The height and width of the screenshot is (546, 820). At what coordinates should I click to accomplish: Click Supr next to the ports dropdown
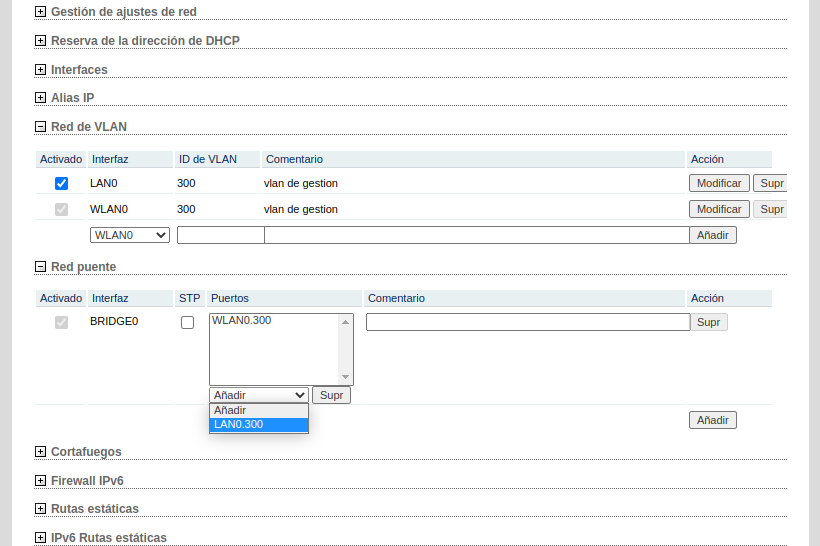[331, 395]
